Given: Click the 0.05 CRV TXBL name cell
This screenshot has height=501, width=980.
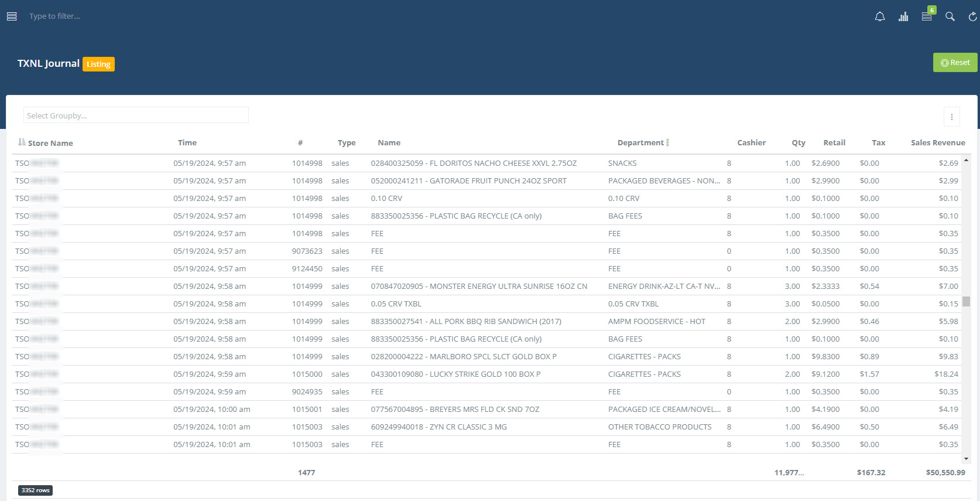Looking at the screenshot, I should tap(396, 304).
